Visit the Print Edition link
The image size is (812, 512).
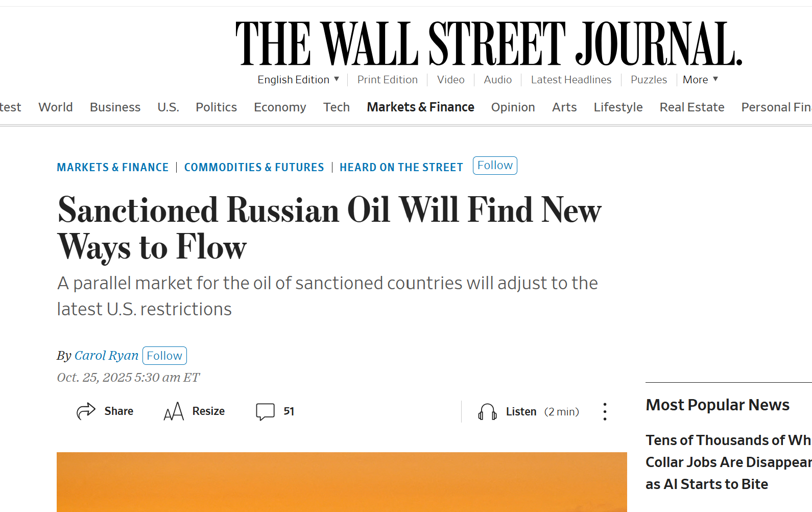coord(387,80)
